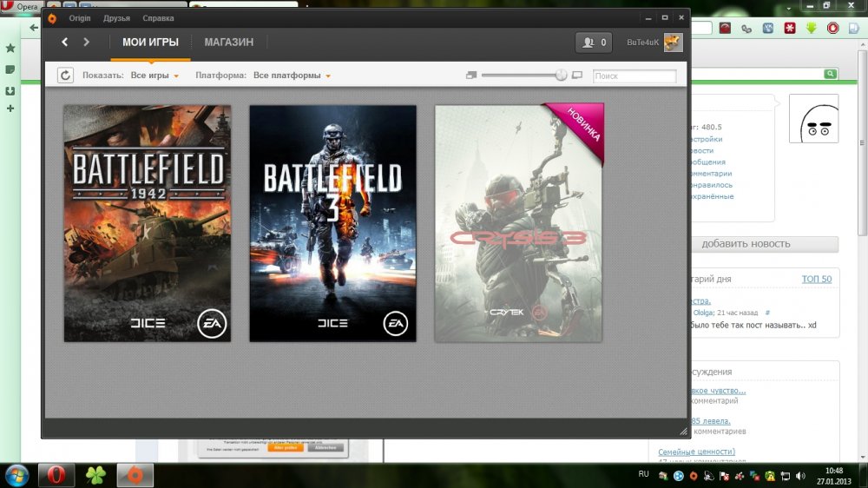Open the "Справка" menu
Viewport: 868px width, 488px height.
coord(158,18)
